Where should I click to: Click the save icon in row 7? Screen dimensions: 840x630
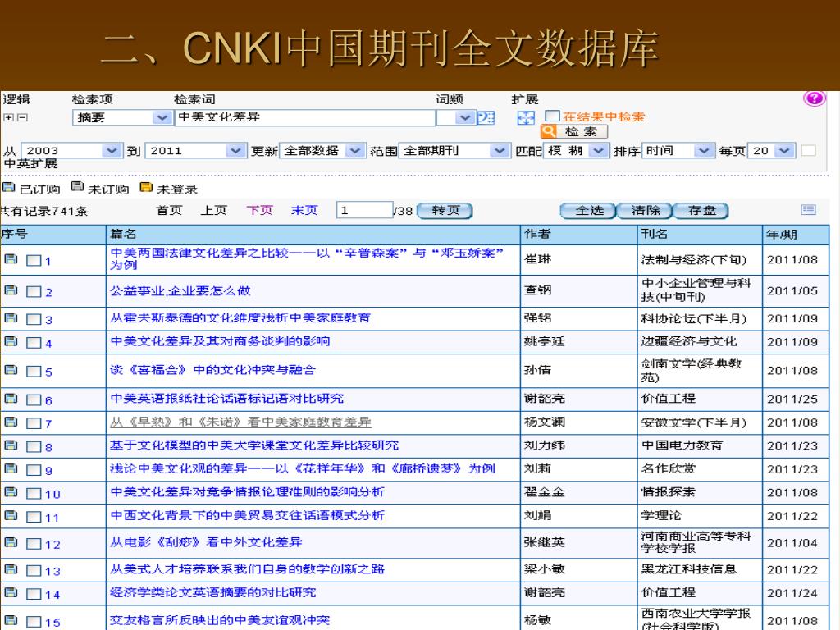point(11,422)
